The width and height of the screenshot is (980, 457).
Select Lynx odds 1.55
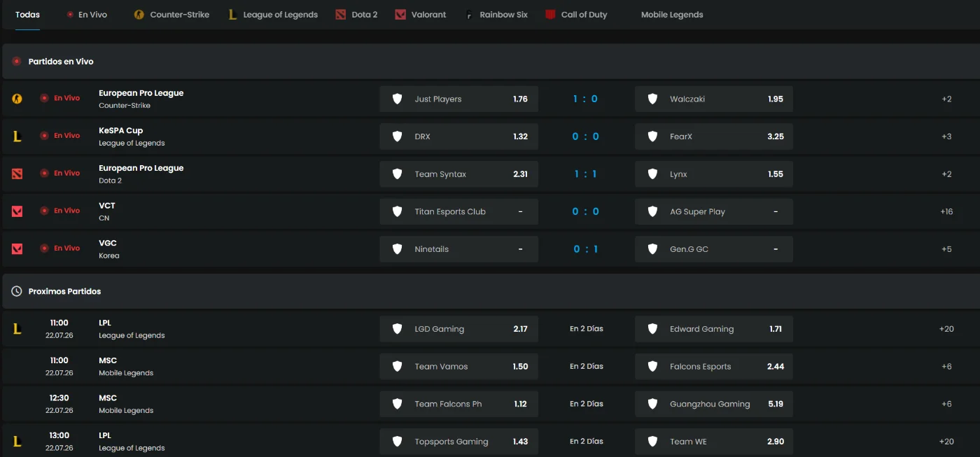pos(714,174)
